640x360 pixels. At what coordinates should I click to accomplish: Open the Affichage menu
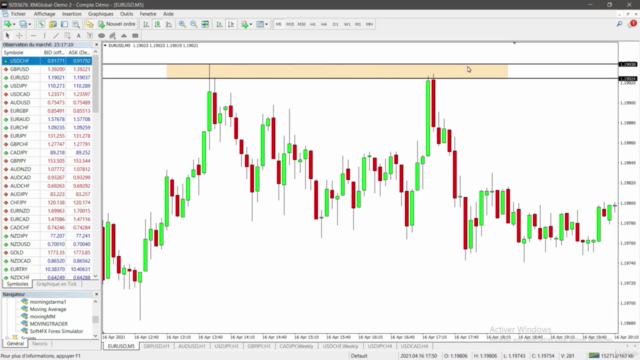pos(44,14)
